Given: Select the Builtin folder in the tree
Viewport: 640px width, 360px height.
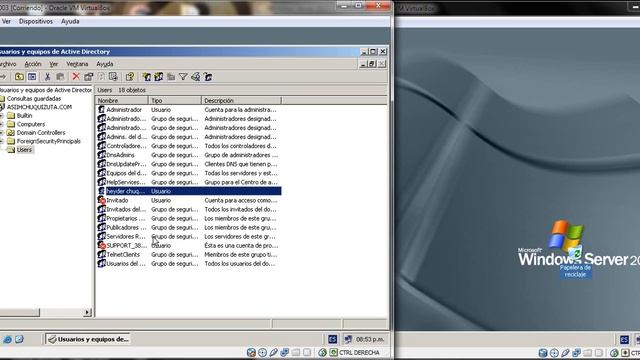Looking at the screenshot, I should pos(24,116).
